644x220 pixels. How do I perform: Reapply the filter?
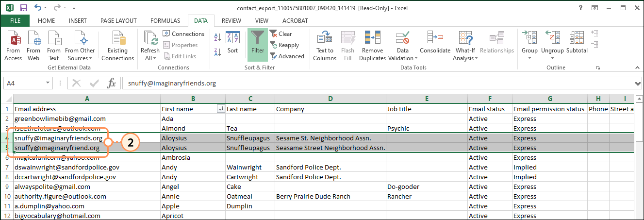[x=284, y=45]
